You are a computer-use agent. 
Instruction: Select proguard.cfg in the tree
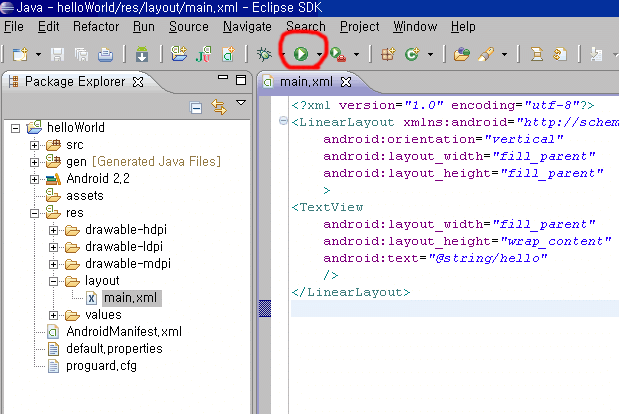pos(101,366)
